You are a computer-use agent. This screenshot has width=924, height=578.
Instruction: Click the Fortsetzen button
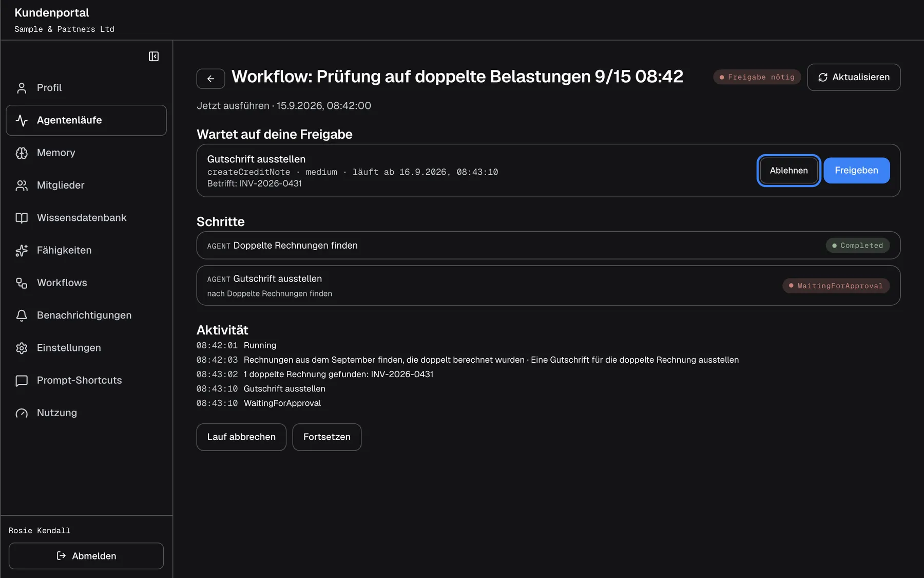point(327,437)
